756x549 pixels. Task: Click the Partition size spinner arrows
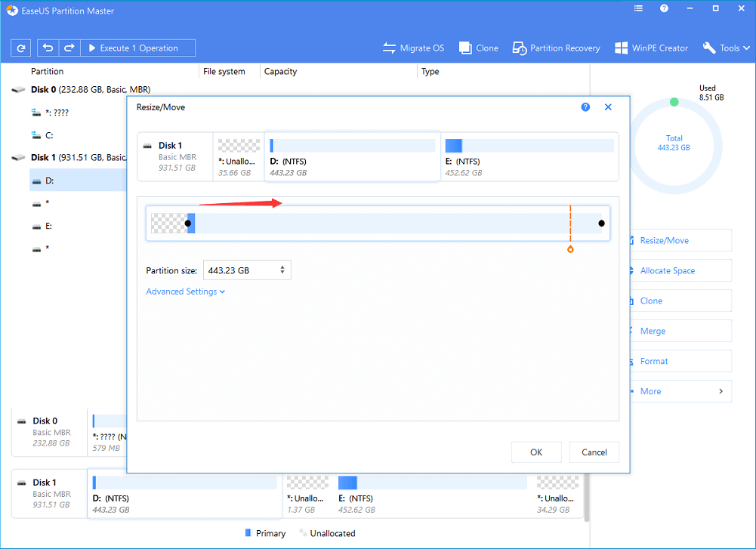tap(282, 270)
